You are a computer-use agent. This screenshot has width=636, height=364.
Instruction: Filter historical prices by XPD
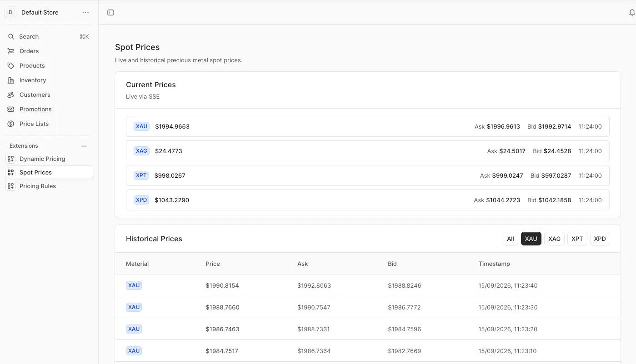(600, 239)
